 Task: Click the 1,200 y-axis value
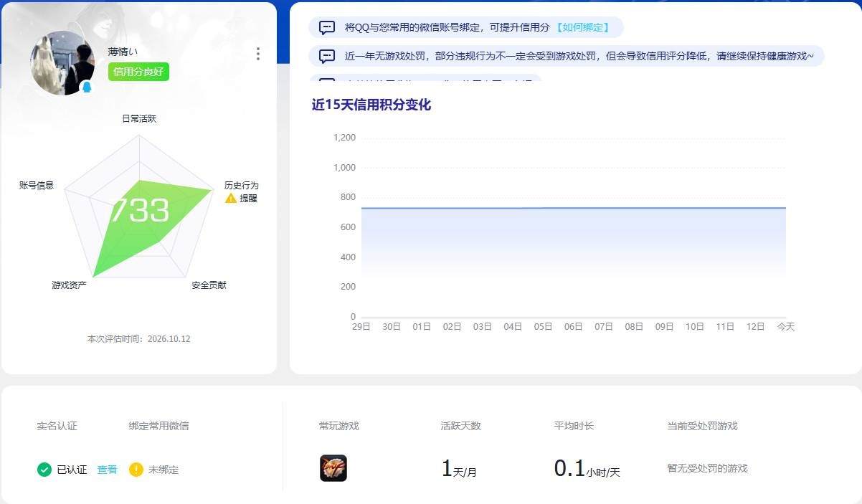tap(344, 138)
